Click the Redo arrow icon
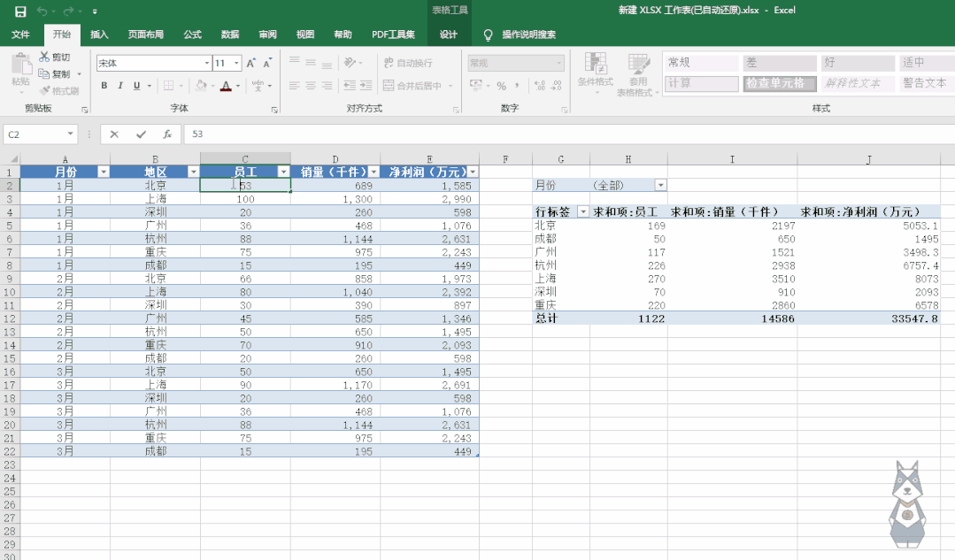This screenshot has height=560, width=955. pyautogui.click(x=68, y=12)
